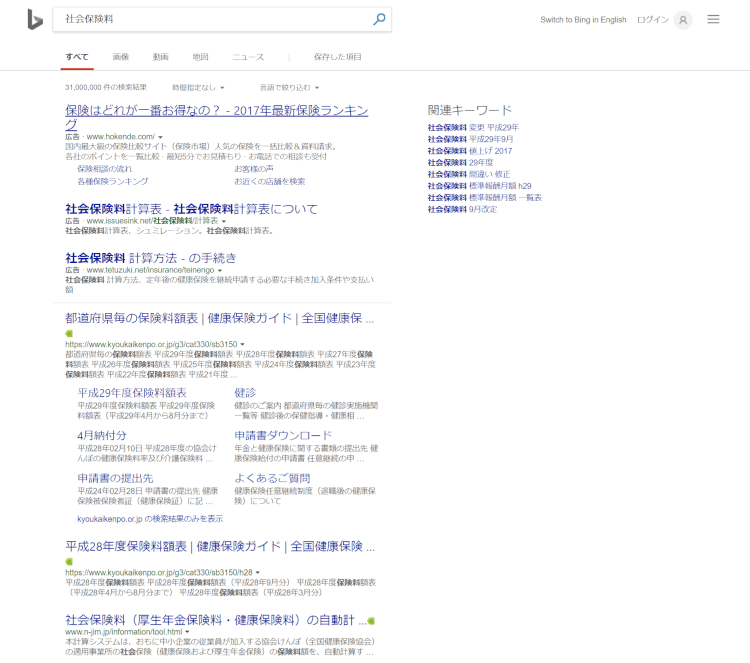Open sublink よくあるご質問
This screenshot has height=663, width=750.
(272, 478)
